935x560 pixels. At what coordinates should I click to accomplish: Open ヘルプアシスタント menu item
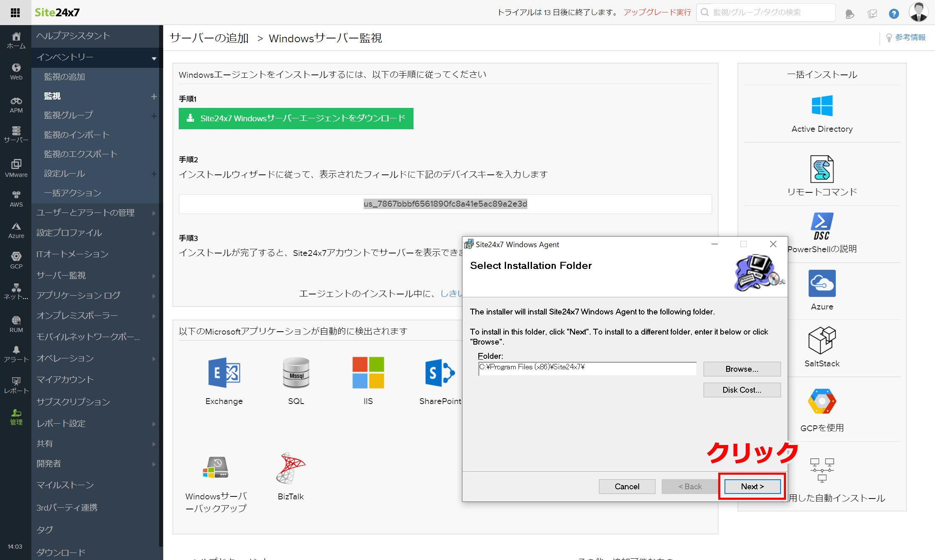tap(73, 36)
